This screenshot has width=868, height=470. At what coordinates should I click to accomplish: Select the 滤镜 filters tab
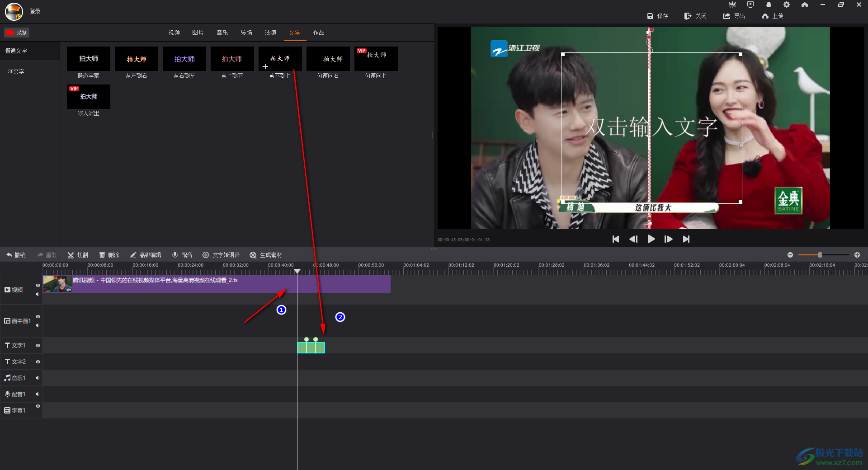[271, 33]
